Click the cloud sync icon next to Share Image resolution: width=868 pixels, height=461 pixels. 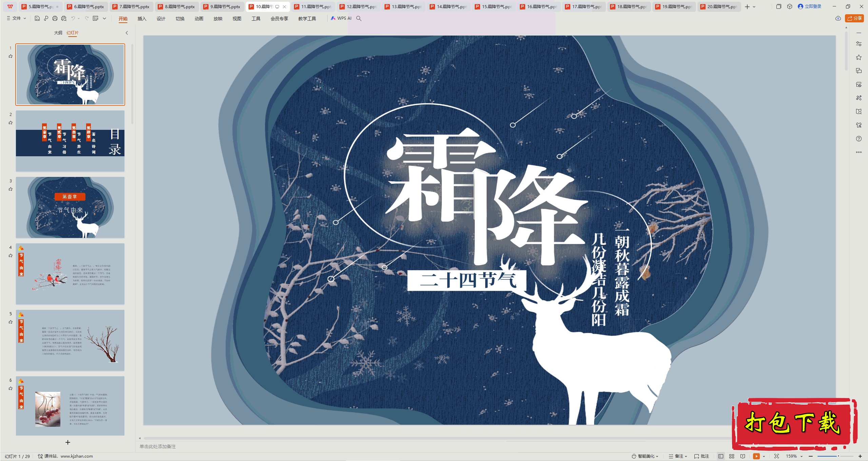838,18
